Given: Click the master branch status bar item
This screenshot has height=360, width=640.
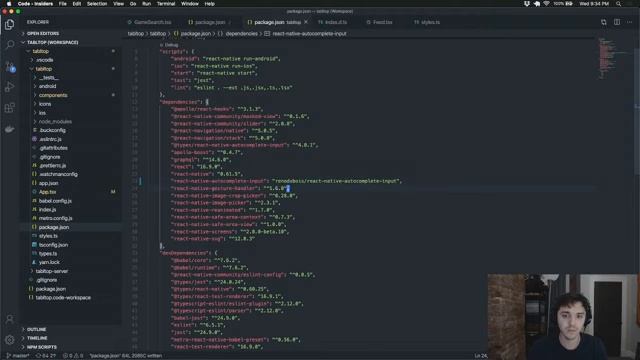Looking at the screenshot, I should click(x=18, y=356).
